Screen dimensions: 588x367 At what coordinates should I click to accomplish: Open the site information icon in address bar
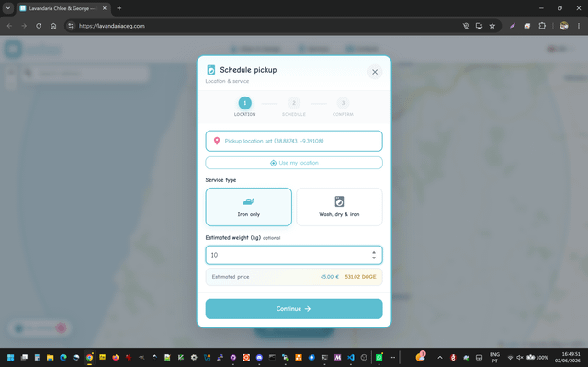(x=71, y=26)
